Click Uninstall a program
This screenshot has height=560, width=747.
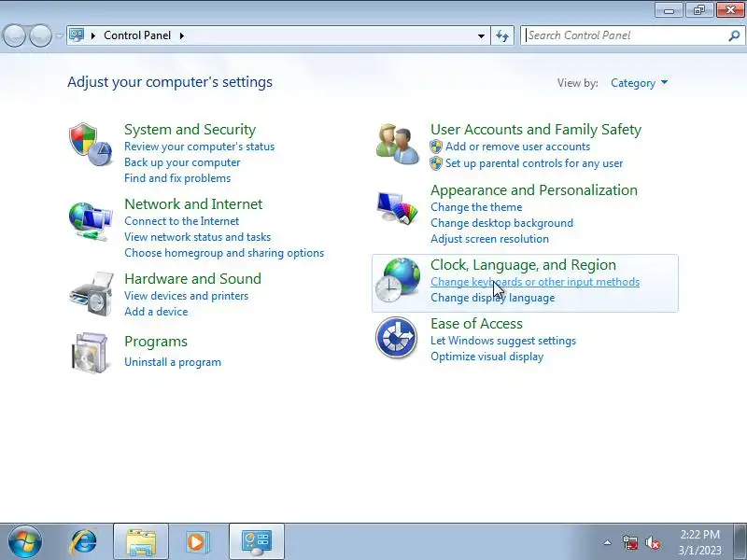(x=173, y=362)
